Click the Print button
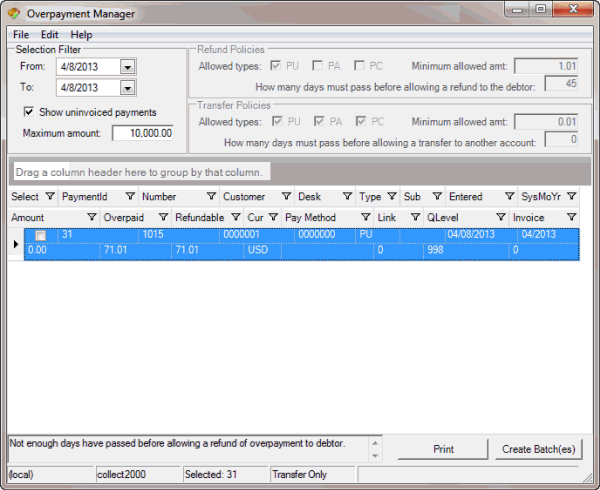 443,449
